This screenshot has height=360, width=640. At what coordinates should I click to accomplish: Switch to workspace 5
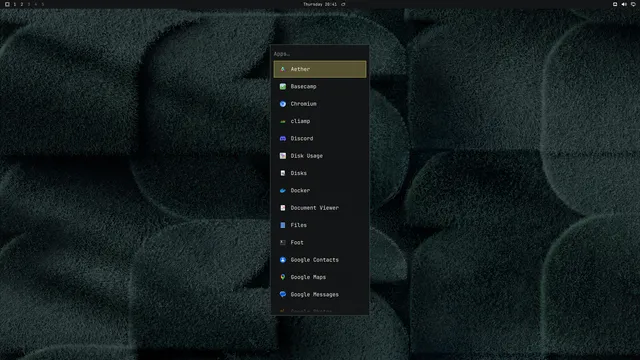pos(42,4)
